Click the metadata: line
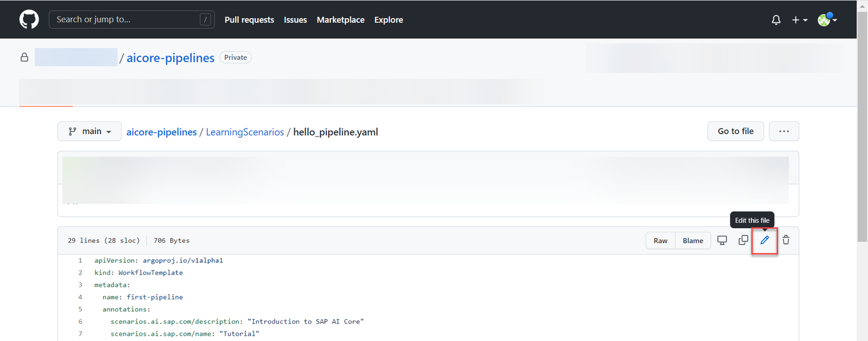Image resolution: width=868 pixels, height=341 pixels. pos(112,284)
